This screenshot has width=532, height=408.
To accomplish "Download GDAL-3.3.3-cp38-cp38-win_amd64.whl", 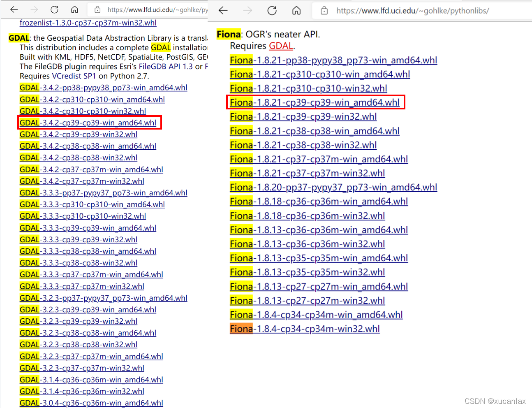I will [88, 251].
